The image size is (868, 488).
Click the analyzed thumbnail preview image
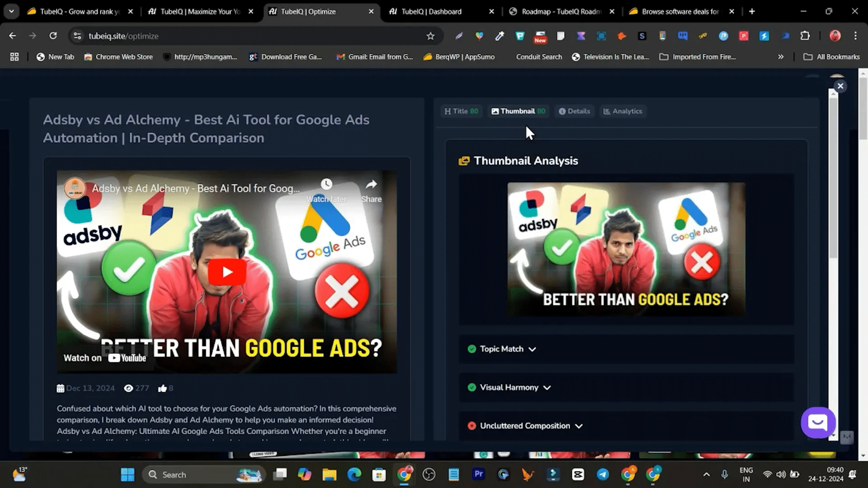[626, 249]
